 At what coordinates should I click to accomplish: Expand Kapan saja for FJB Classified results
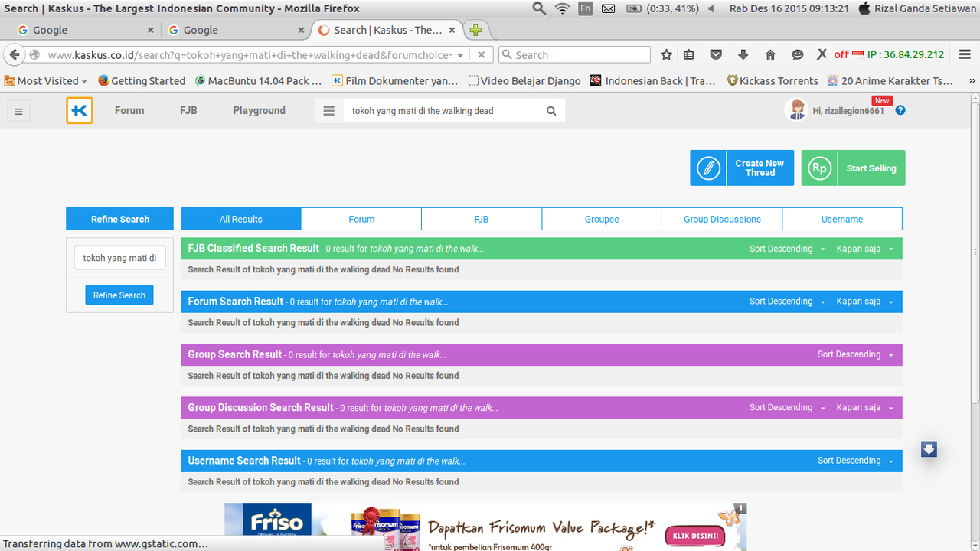point(865,249)
